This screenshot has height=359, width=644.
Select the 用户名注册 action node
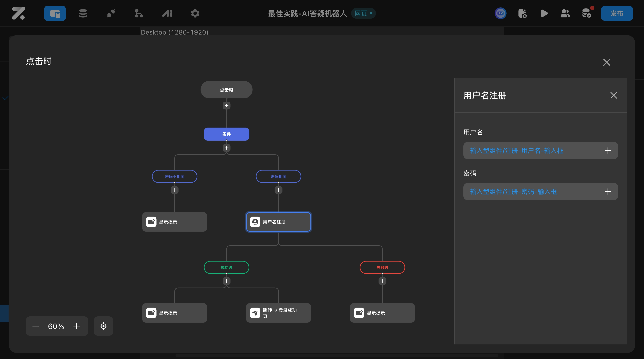point(279,222)
